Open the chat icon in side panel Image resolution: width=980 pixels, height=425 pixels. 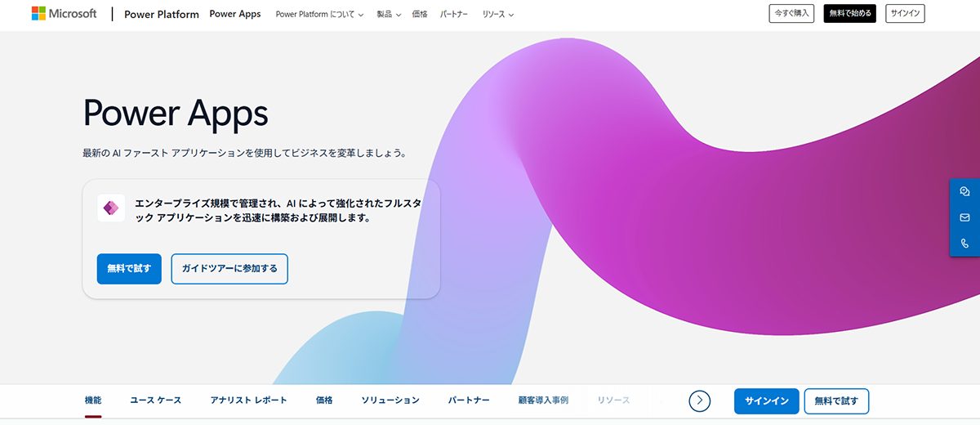click(x=964, y=191)
